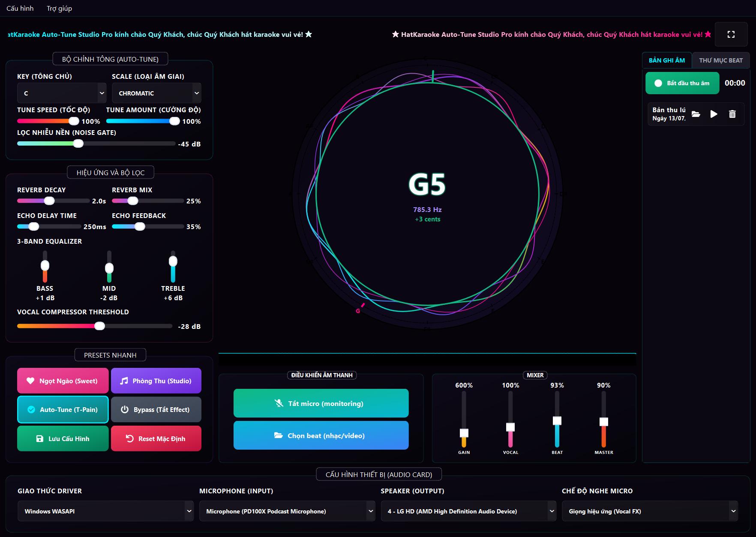Switch to the Thư mục Beat tab
The height and width of the screenshot is (537, 756).
click(x=721, y=60)
